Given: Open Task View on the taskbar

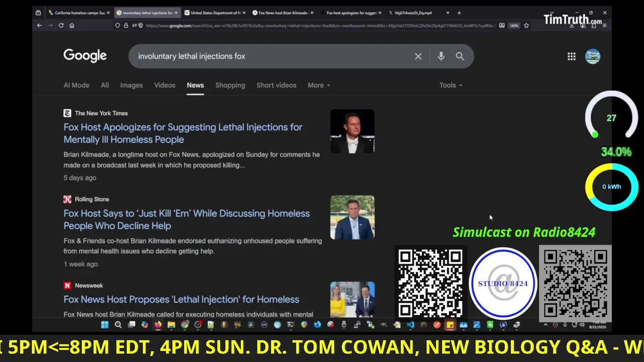Looking at the screenshot, I should pyautogui.click(x=131, y=325).
